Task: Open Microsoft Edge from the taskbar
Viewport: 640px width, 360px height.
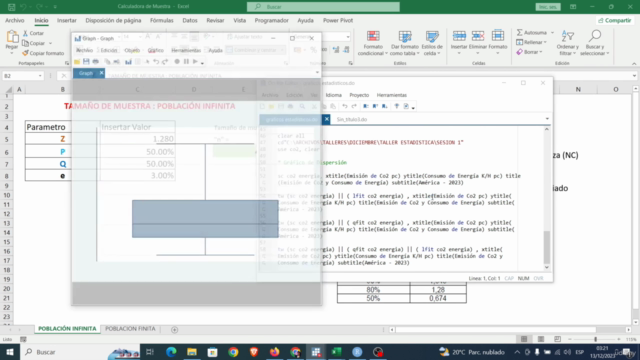Action: [171, 352]
